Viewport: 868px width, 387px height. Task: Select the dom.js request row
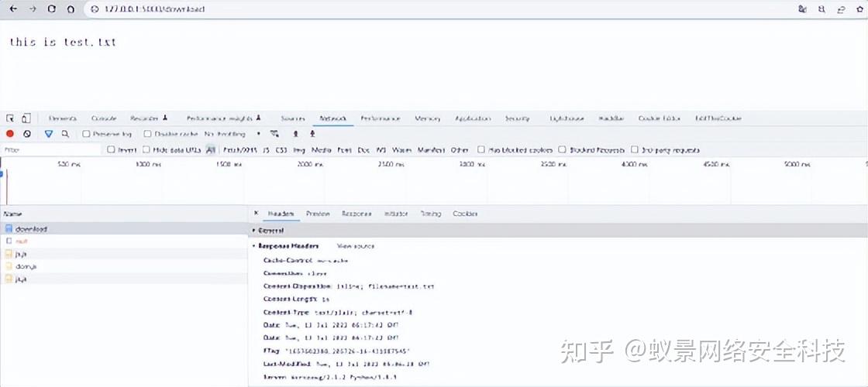124,266
